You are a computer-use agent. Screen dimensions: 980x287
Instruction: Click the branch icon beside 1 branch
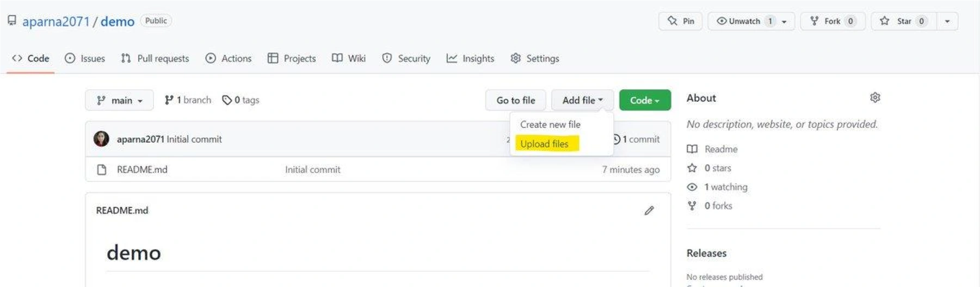(x=169, y=100)
